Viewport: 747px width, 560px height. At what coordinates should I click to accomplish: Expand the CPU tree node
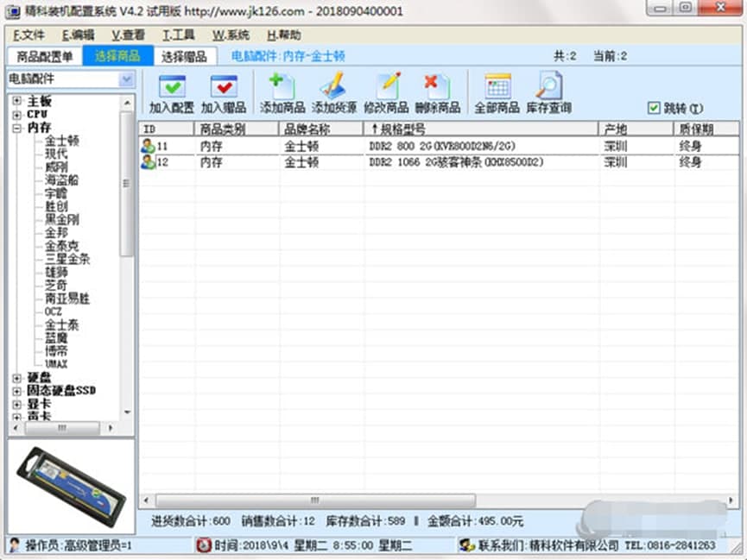pos(17,114)
